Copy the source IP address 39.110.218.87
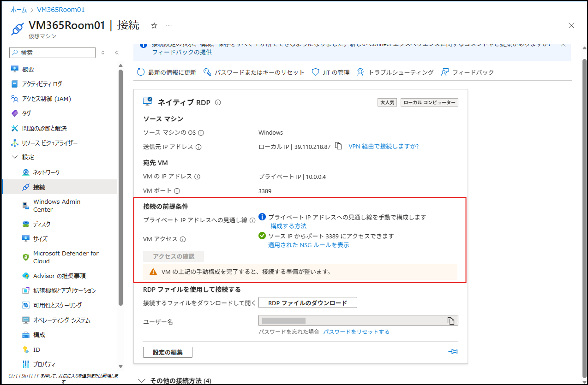Image resolution: width=588 pixels, height=385 pixels. click(339, 146)
